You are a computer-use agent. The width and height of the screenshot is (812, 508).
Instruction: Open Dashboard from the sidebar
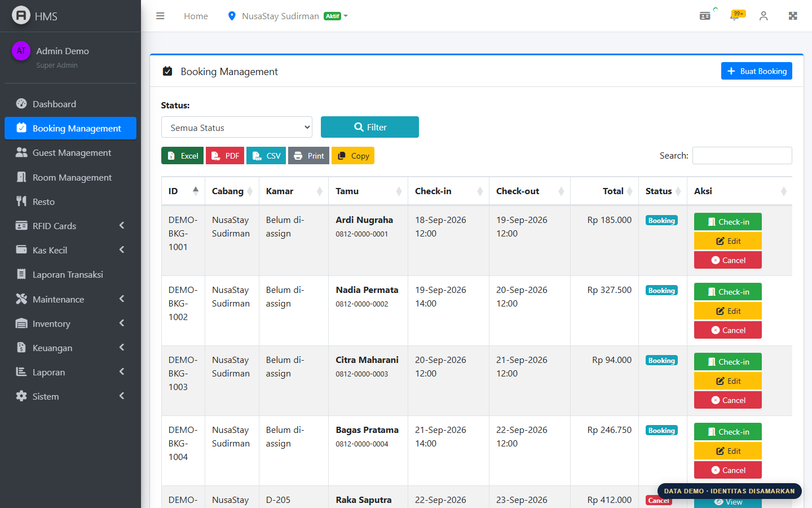coord(70,104)
